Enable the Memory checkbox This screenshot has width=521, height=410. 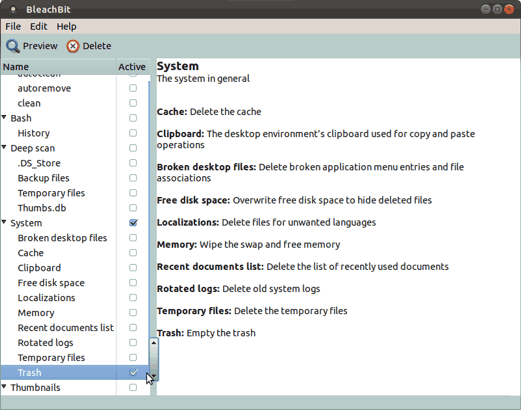coord(133,313)
